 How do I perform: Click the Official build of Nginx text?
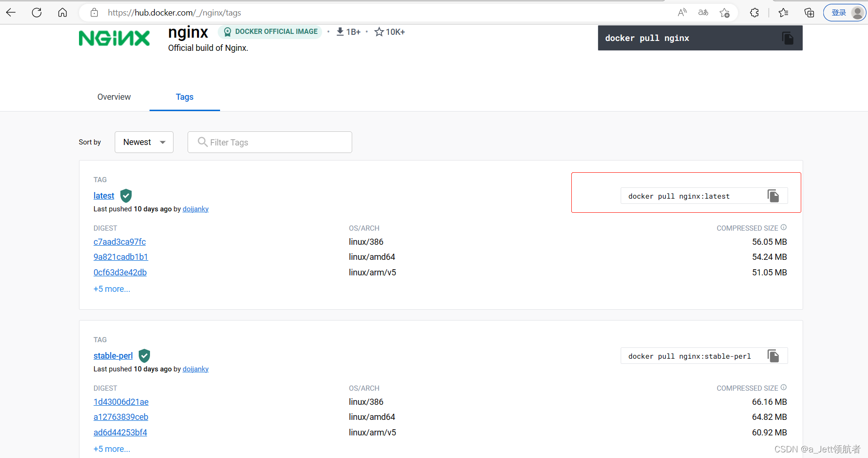[208, 48]
